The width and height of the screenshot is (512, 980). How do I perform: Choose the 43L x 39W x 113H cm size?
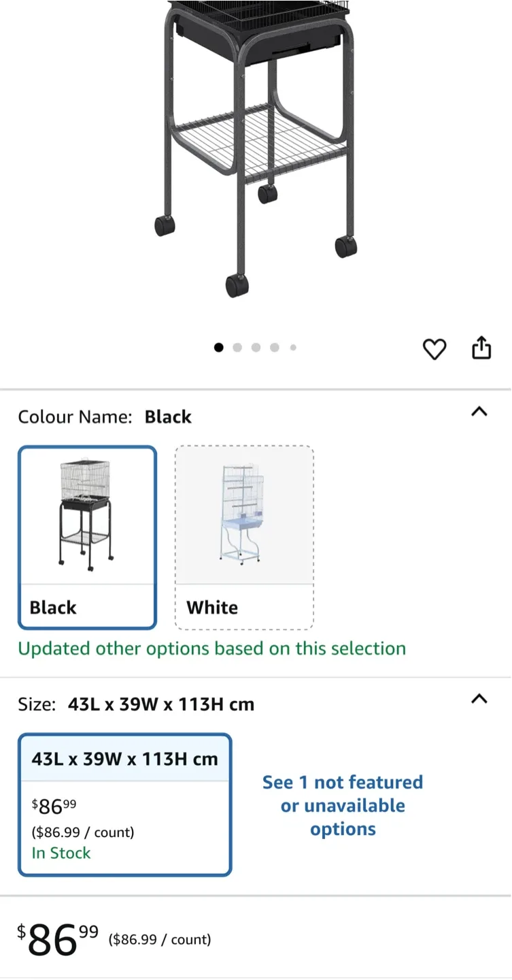pos(124,806)
